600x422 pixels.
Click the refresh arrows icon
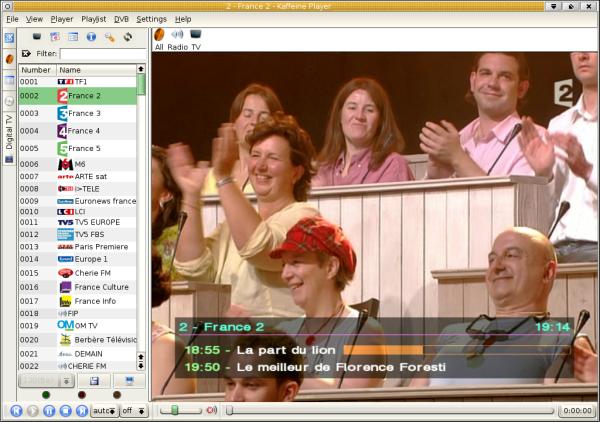(127, 37)
